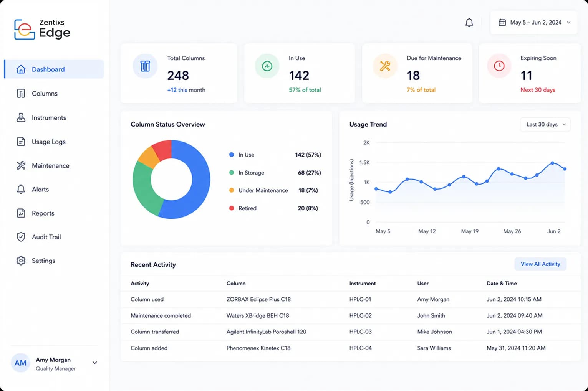
Task: Click the AM user avatar
Action: coord(20,363)
